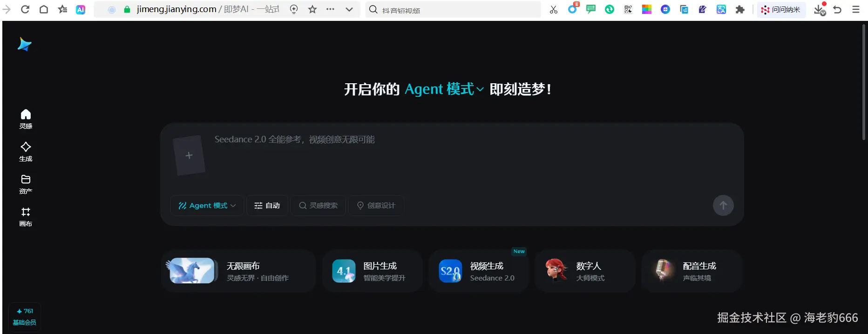The image size is (868, 334).
Task: Open the Agent 模式 selector in toolbar
Action: (207, 206)
